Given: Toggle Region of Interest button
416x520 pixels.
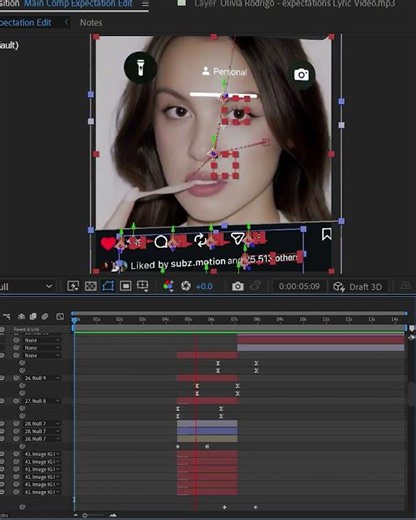Looking at the screenshot, I should pyautogui.click(x=125, y=286).
